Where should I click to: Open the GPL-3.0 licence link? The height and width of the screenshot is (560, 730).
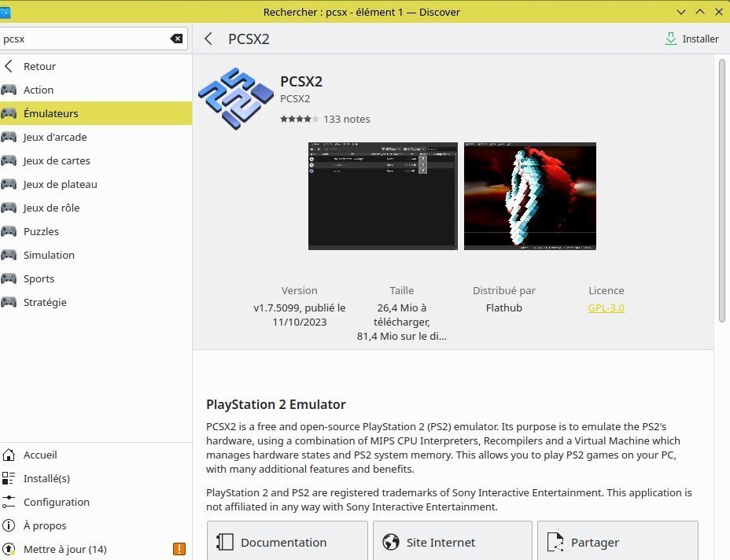click(606, 308)
